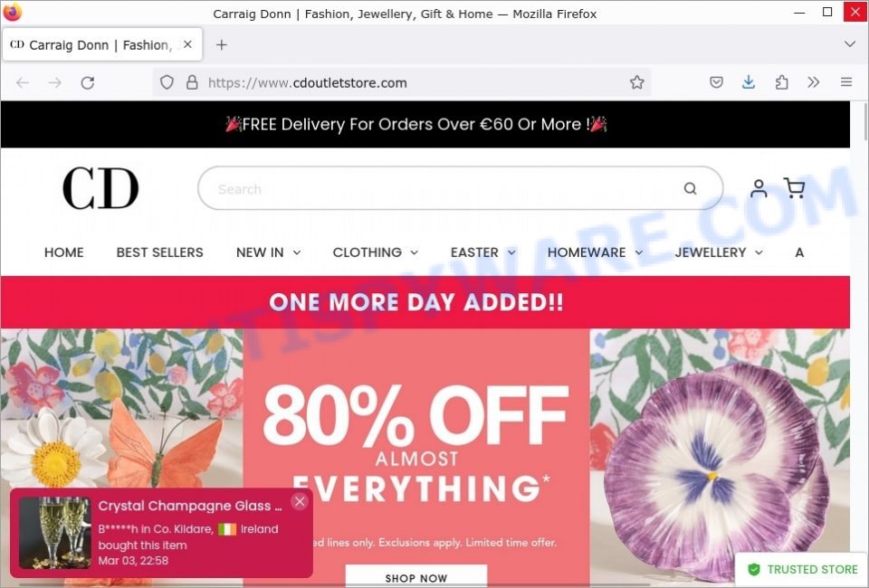
Task: Expand the NEW IN dropdown menu
Action: (268, 252)
